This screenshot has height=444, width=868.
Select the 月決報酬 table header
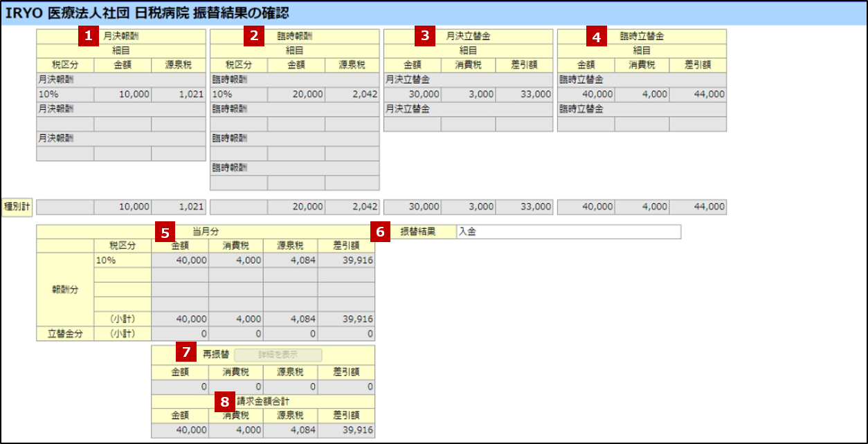pos(121,36)
